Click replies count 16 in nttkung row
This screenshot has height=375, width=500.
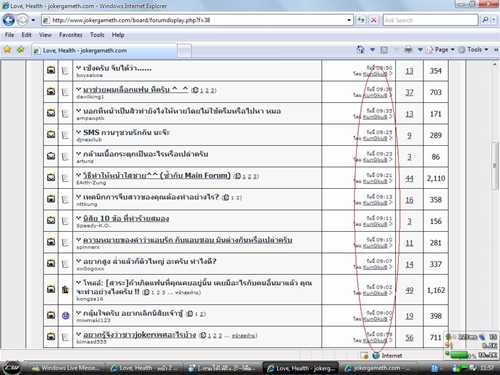tap(409, 200)
